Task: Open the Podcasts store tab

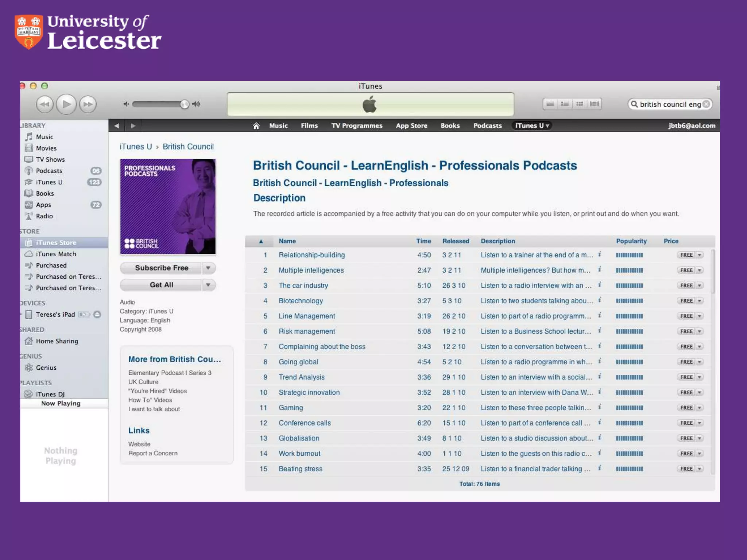Action: [487, 126]
